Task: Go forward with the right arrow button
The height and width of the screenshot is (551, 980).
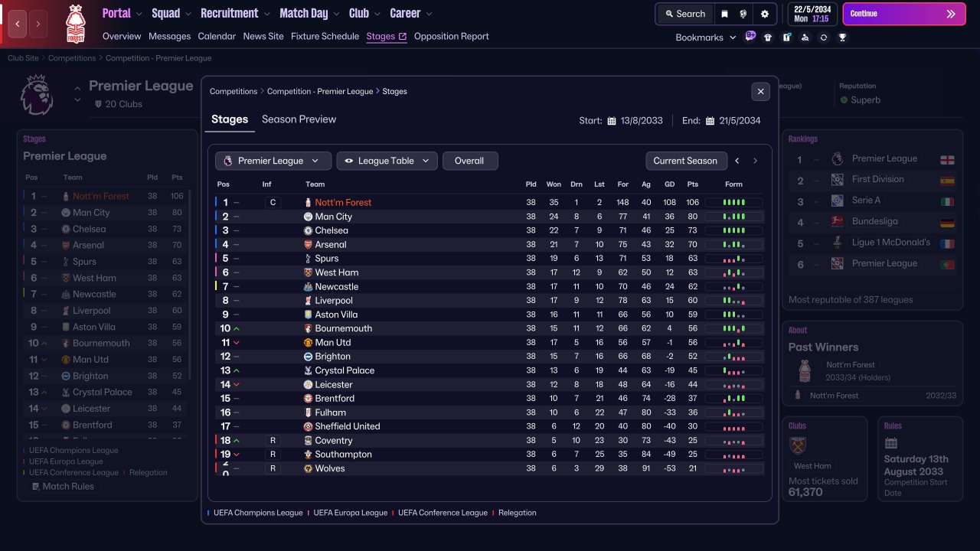Action: pyautogui.click(x=38, y=24)
